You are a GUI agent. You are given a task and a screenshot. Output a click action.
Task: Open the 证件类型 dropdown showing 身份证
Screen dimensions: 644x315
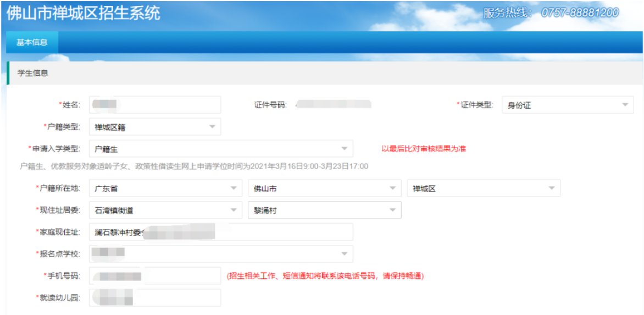click(567, 105)
